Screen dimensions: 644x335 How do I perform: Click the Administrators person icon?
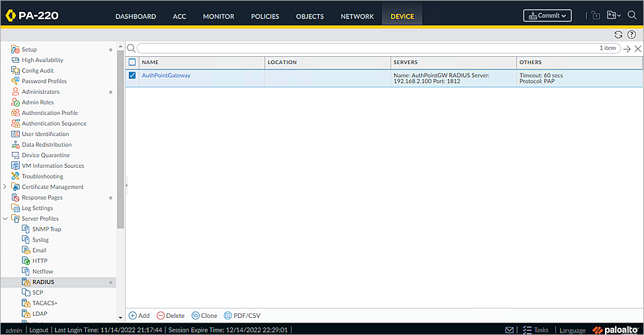[15, 92]
